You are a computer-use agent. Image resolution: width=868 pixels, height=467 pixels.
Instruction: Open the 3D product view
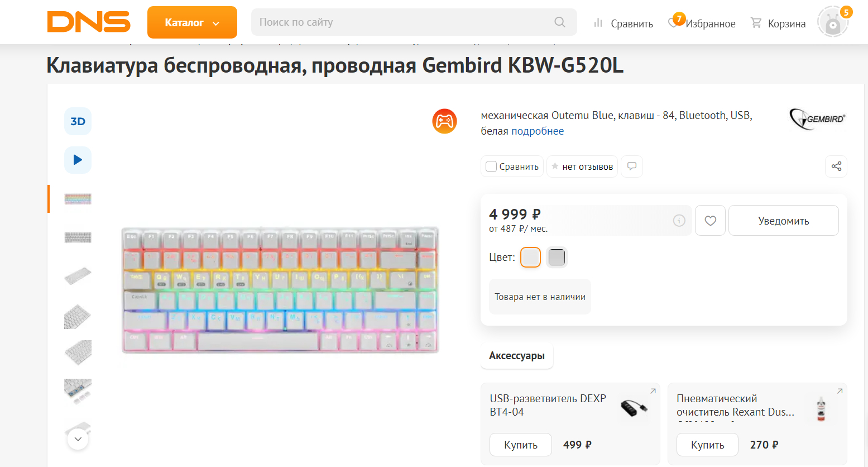tap(78, 121)
